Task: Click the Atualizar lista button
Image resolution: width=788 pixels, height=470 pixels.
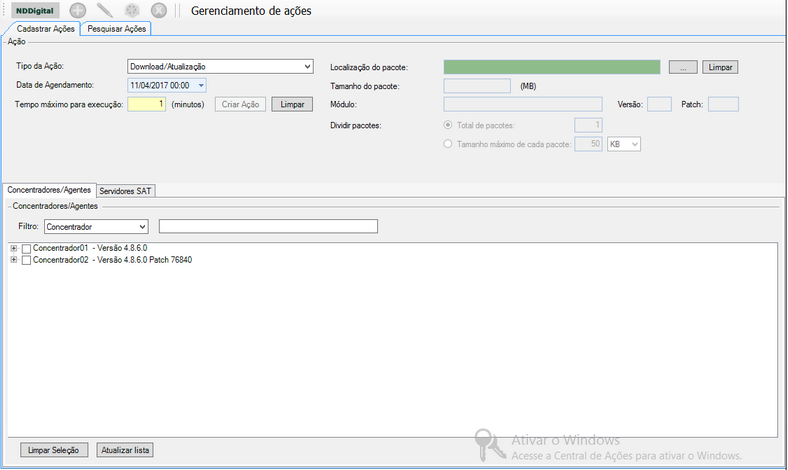Action: click(125, 450)
